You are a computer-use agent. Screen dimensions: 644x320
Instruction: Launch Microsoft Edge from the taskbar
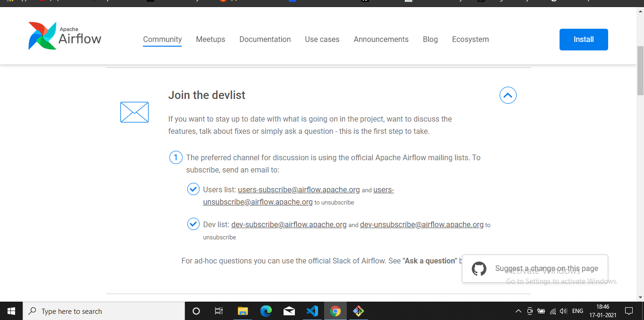[266, 311]
